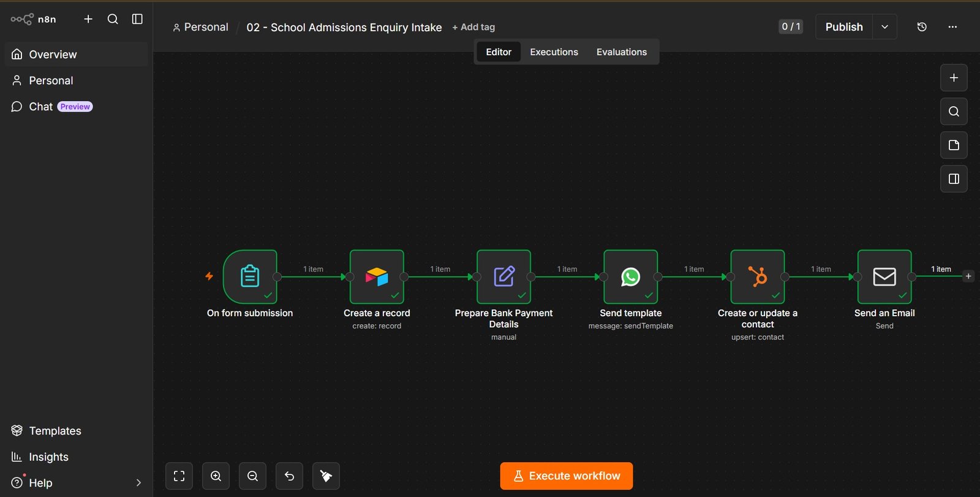The height and width of the screenshot is (497, 980).
Task: Click the workflow name School Admissions Enquiry Intake
Action: (x=344, y=27)
